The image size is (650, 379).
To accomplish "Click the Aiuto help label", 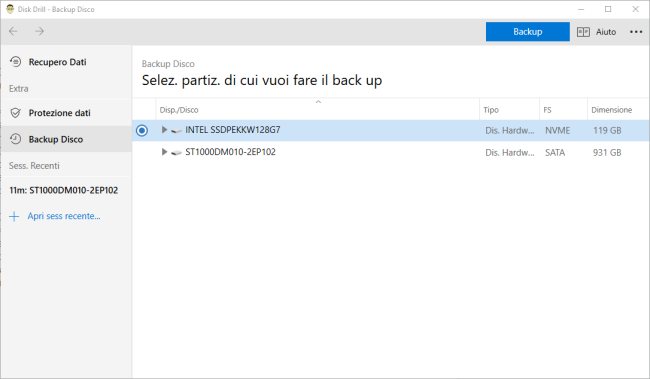I will tap(606, 32).
